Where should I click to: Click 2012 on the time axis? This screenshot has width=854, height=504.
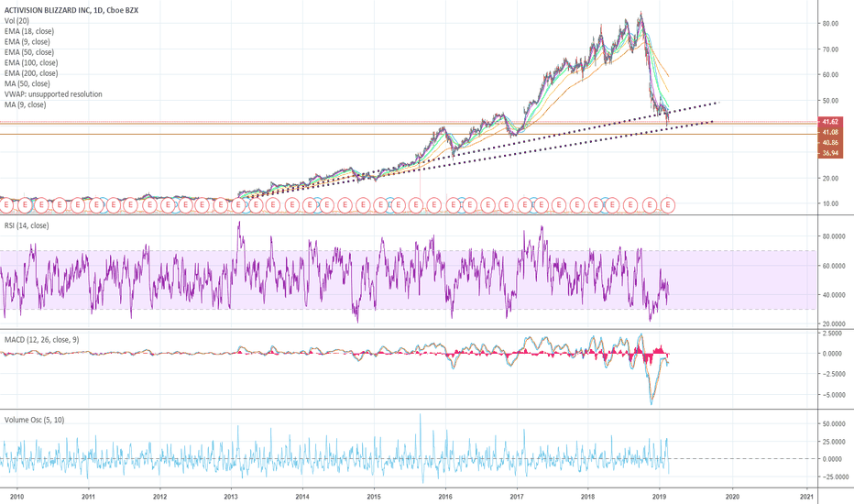(x=159, y=497)
